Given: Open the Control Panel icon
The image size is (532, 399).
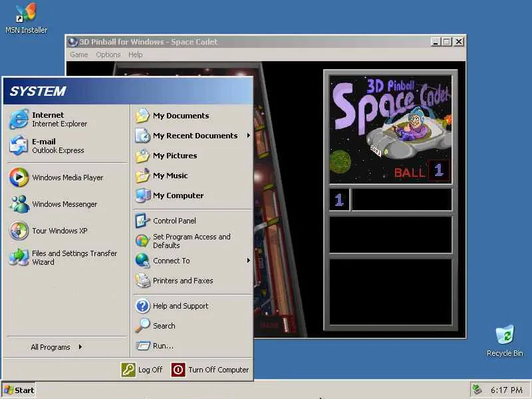Looking at the screenshot, I should pos(142,221).
